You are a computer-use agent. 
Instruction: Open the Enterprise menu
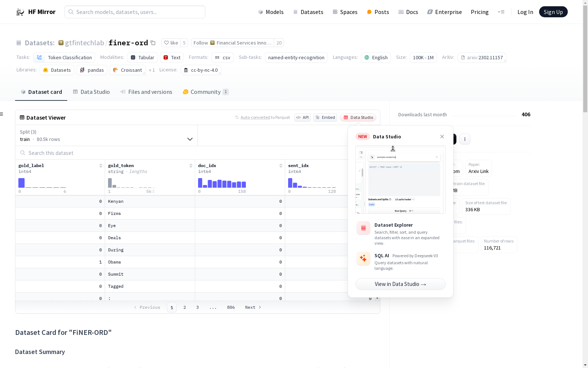pos(444,12)
